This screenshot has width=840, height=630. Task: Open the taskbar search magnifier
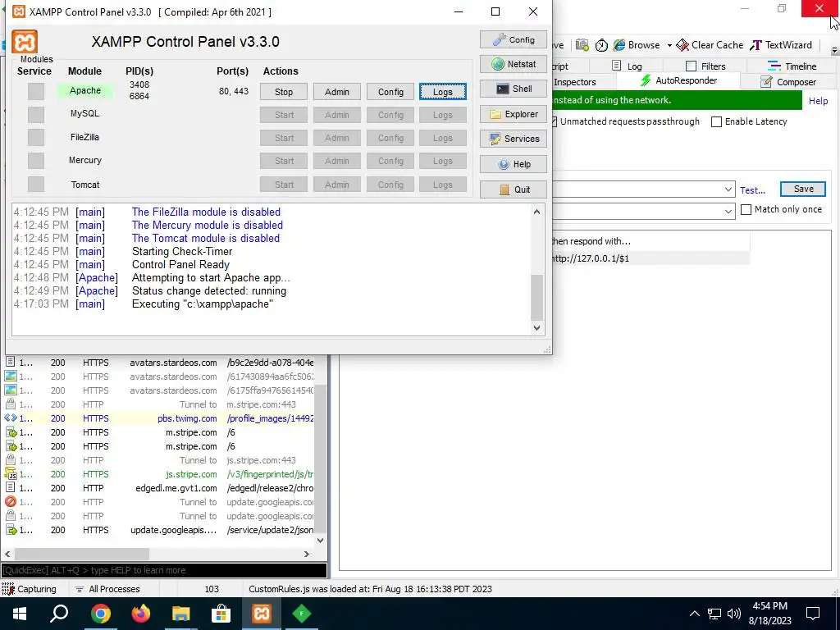pyautogui.click(x=59, y=614)
